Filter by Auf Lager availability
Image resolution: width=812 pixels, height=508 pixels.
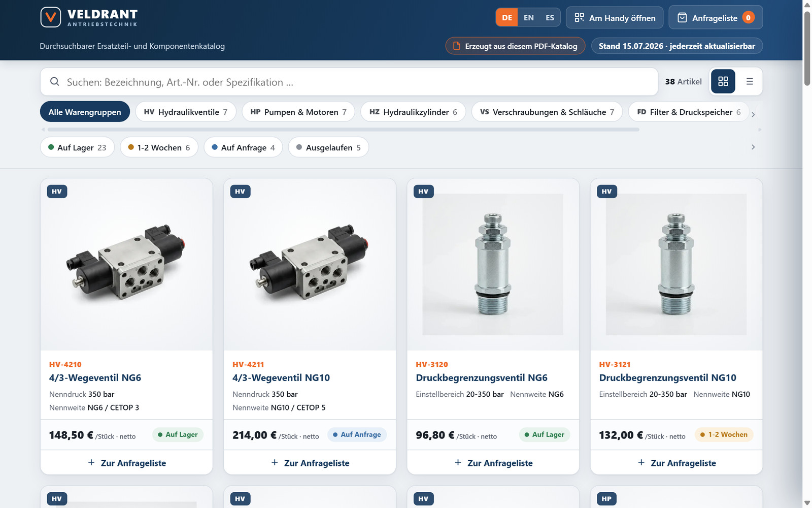[x=77, y=147]
